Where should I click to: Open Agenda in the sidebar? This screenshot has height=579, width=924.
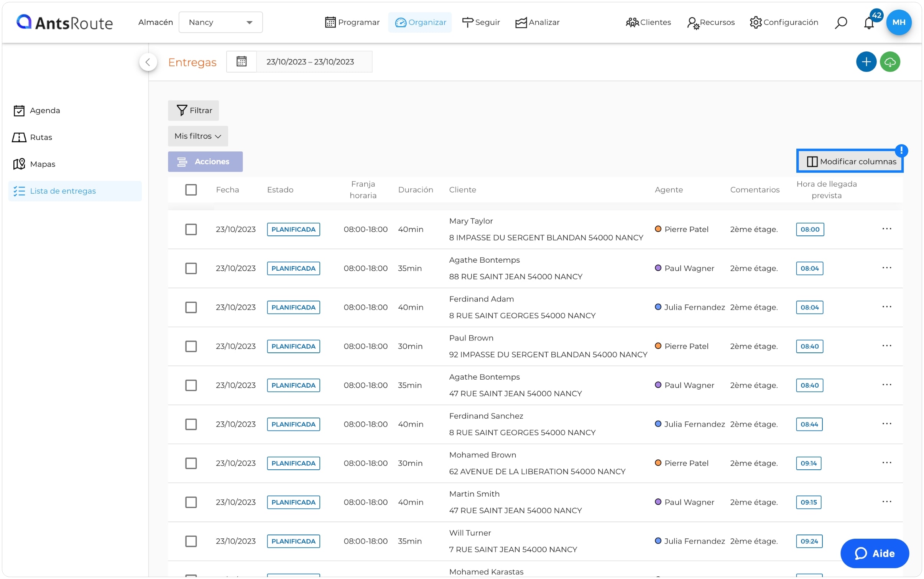(x=37, y=110)
